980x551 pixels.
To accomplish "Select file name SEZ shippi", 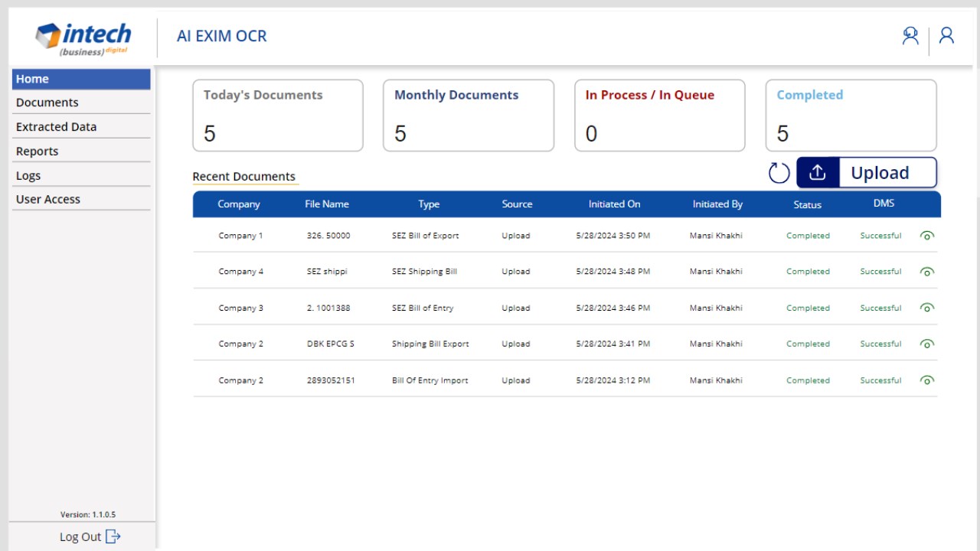I will (327, 272).
